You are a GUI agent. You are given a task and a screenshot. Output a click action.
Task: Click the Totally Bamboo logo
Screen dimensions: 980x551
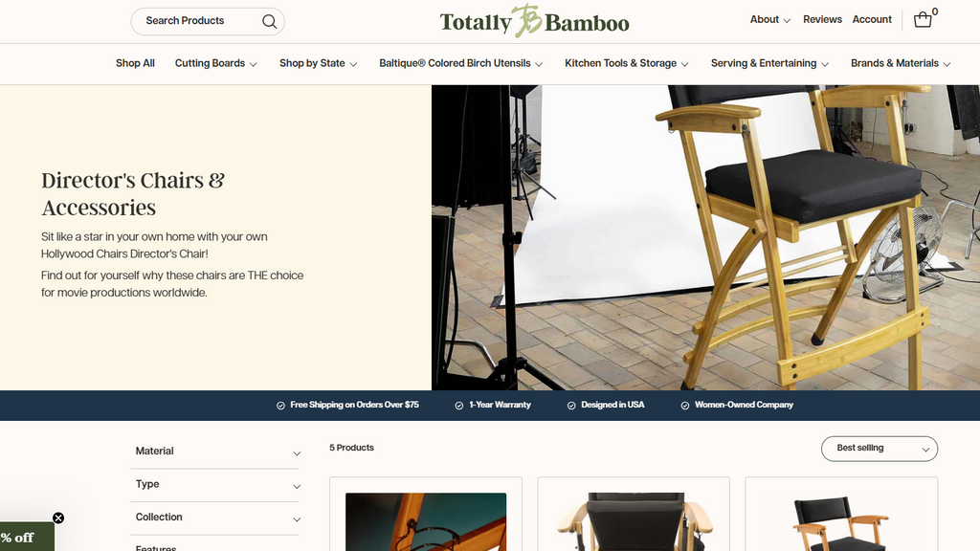pos(534,21)
